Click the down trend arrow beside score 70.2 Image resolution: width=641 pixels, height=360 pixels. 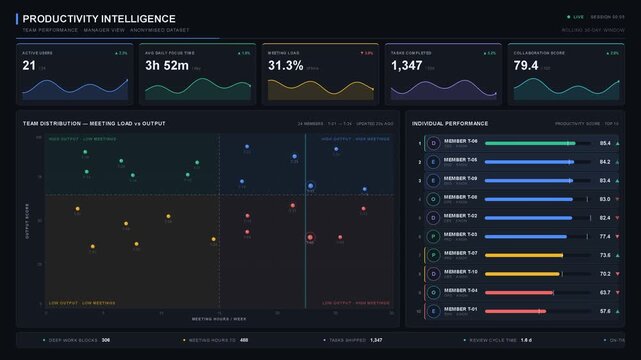[617, 274]
